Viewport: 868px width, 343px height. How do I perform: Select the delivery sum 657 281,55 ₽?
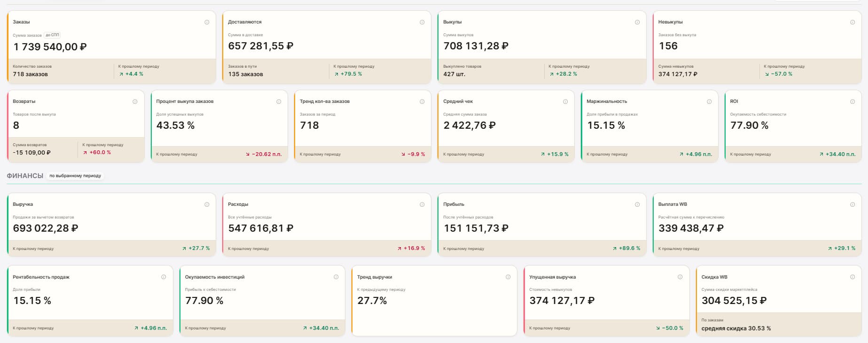click(260, 46)
